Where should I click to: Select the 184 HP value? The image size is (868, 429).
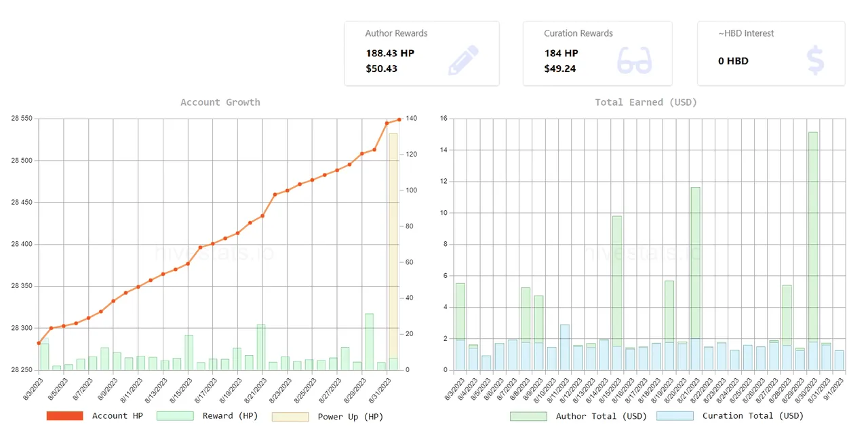[x=561, y=53]
